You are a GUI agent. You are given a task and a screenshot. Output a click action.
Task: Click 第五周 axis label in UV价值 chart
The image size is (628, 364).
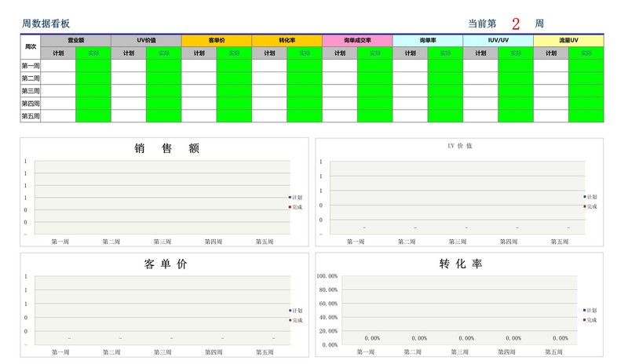tap(560, 242)
